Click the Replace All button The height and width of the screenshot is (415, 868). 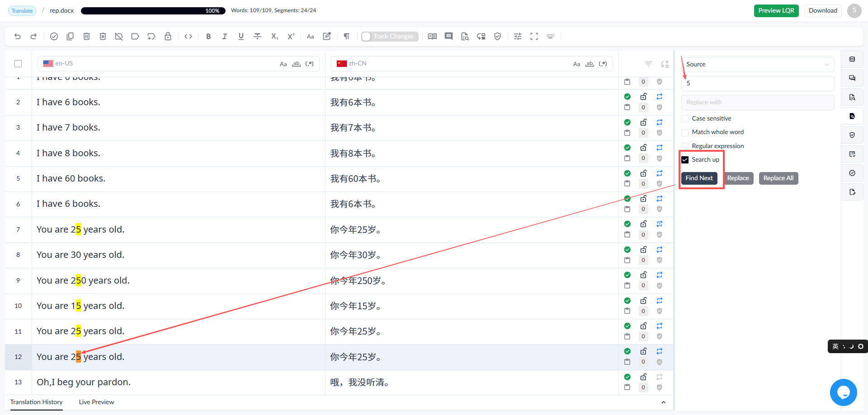pos(778,178)
